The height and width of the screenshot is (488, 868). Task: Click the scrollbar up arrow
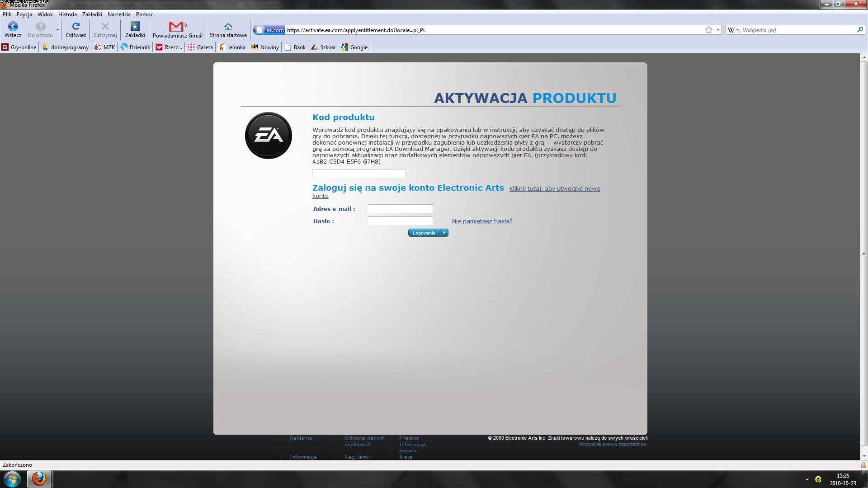(x=864, y=57)
